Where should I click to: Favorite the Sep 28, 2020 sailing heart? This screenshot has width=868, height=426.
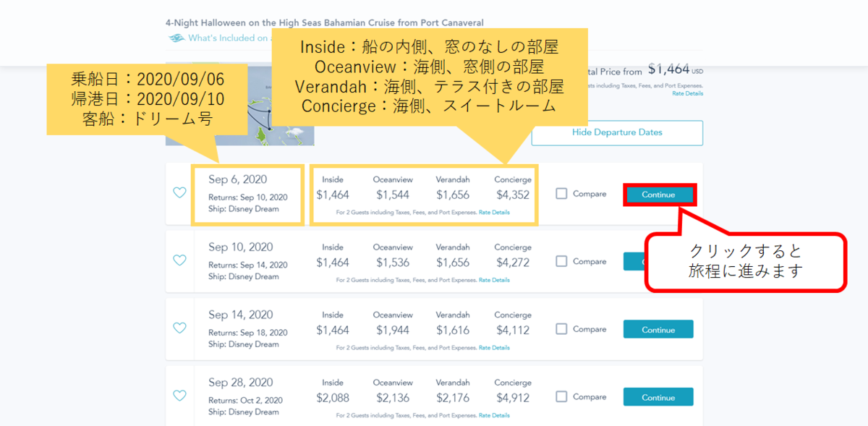(x=179, y=396)
